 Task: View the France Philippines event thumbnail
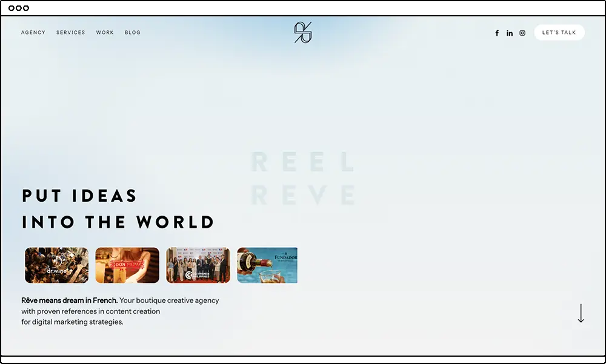pos(198,265)
